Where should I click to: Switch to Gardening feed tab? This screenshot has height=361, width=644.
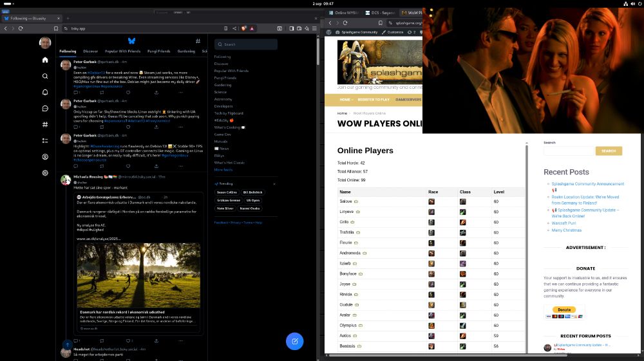click(x=186, y=51)
